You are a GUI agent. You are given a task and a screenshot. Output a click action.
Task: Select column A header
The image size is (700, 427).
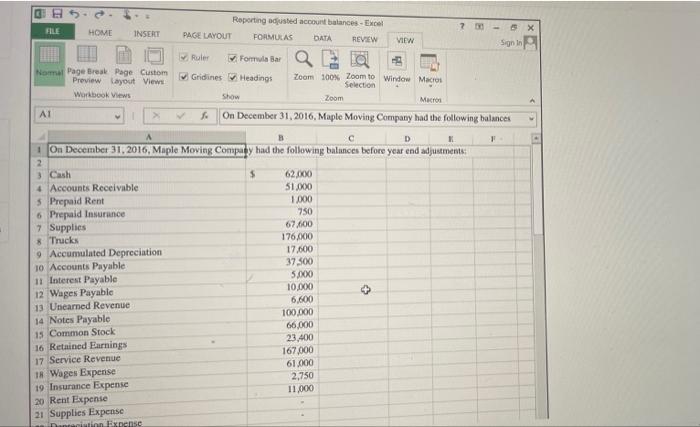tap(148, 137)
